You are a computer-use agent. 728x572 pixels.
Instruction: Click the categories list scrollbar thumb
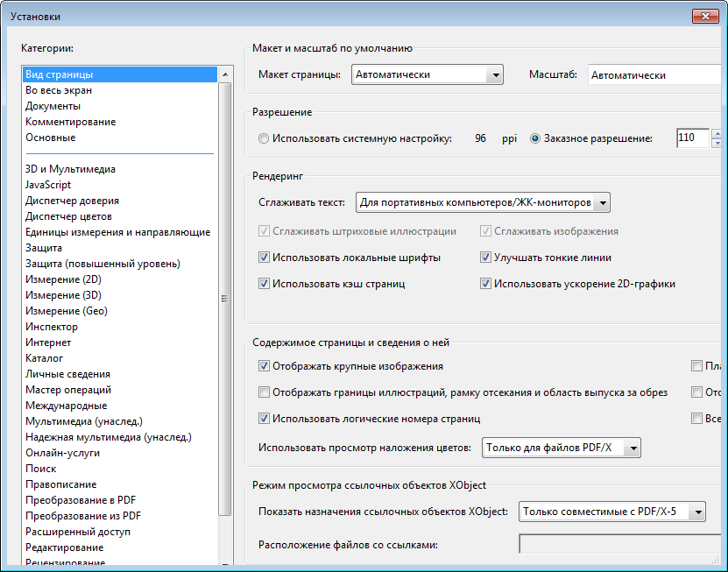tap(225, 299)
